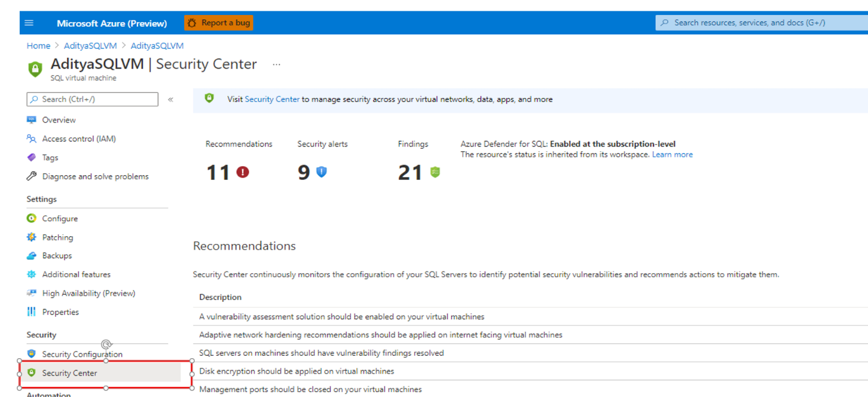This screenshot has height=397, width=868.
Task: Click Home in the breadcrumb trail
Action: tap(38, 45)
